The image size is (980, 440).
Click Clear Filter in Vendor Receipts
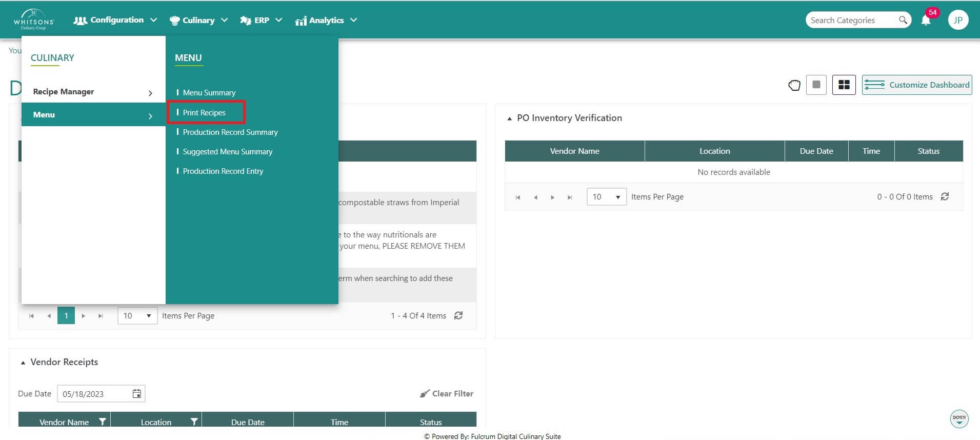[446, 393]
